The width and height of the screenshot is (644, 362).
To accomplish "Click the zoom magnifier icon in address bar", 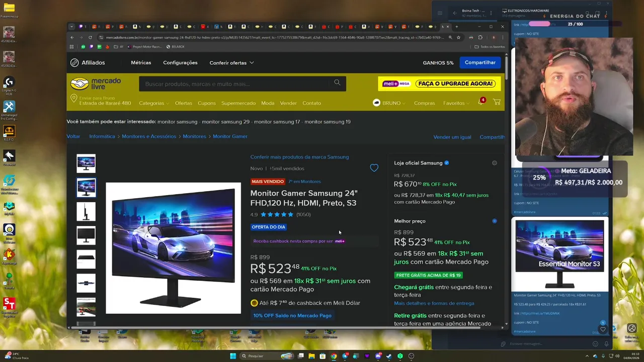I will point(450,37).
